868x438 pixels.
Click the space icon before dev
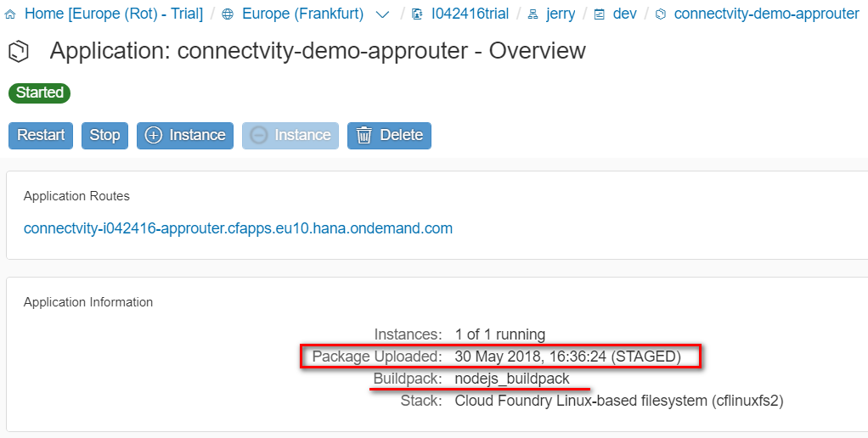point(599,14)
